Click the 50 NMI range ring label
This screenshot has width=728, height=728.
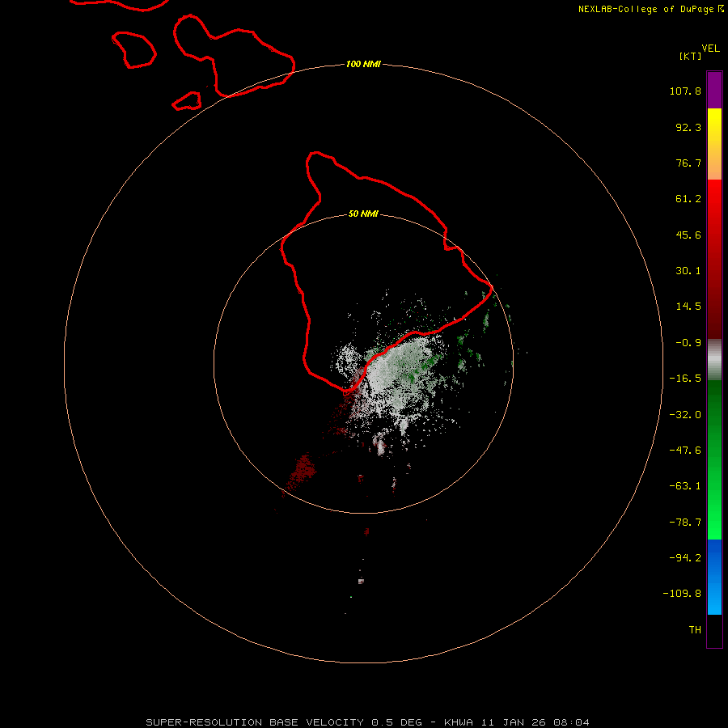pos(363,214)
